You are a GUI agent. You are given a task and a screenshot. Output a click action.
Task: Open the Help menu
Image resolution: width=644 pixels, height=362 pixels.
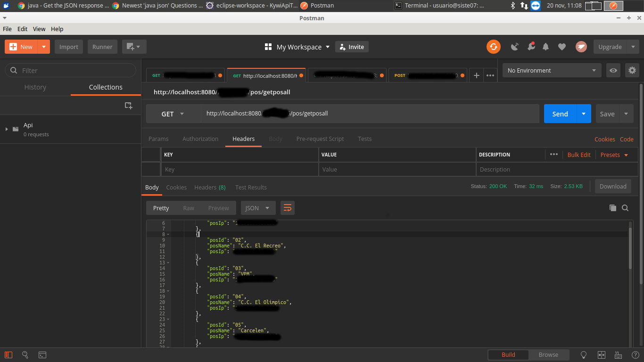tap(57, 29)
